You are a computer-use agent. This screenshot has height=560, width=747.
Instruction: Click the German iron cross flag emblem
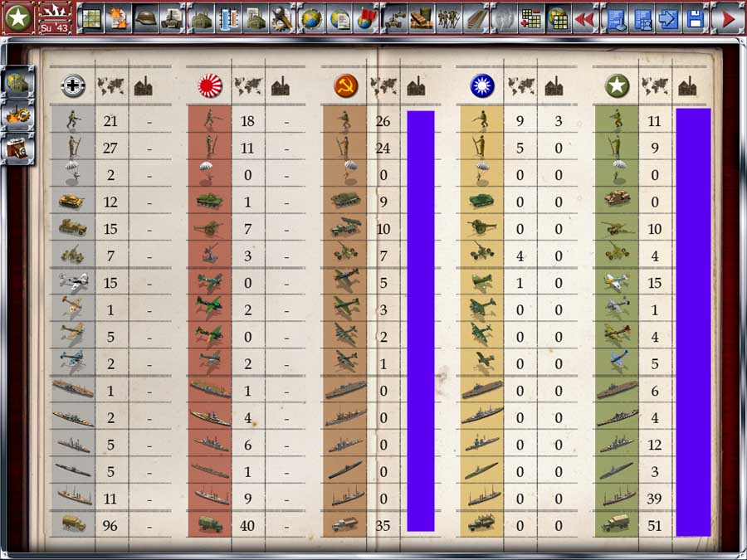coord(73,86)
